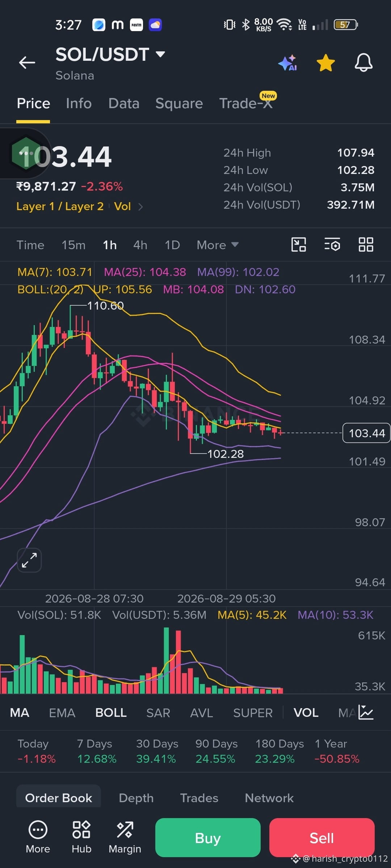Tap the green Buy button
The image size is (391, 868).
click(208, 838)
